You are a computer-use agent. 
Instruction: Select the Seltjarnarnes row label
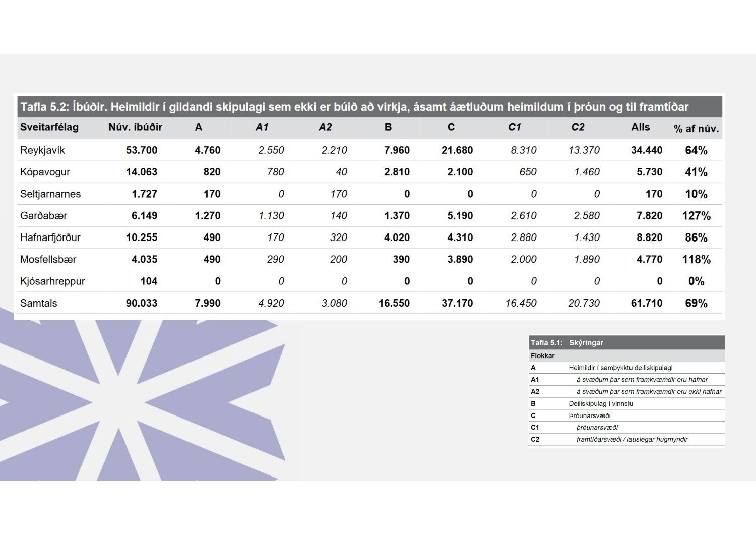pyautogui.click(x=50, y=194)
